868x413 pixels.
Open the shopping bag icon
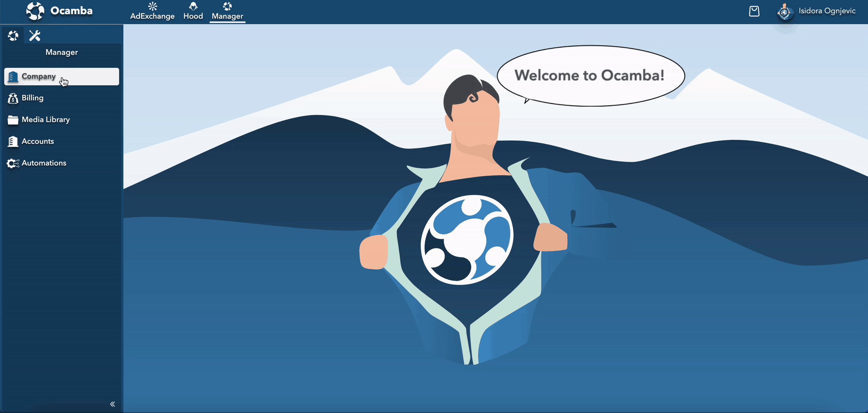[754, 11]
